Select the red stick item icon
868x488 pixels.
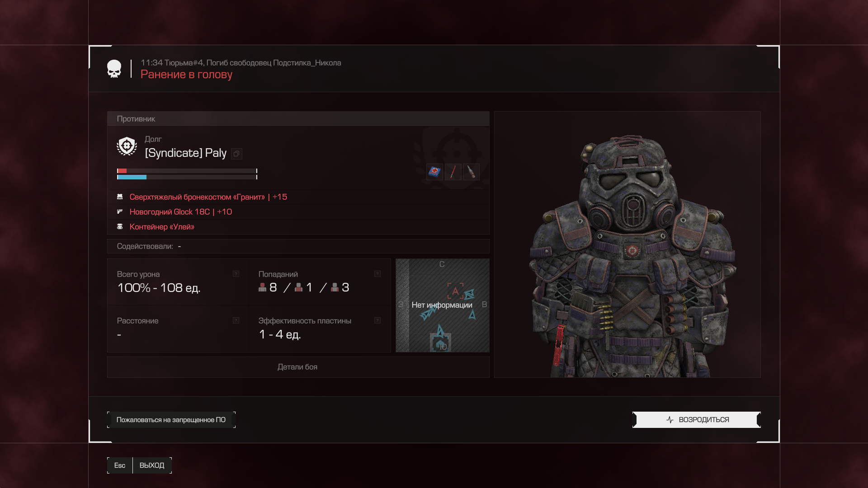click(x=453, y=172)
